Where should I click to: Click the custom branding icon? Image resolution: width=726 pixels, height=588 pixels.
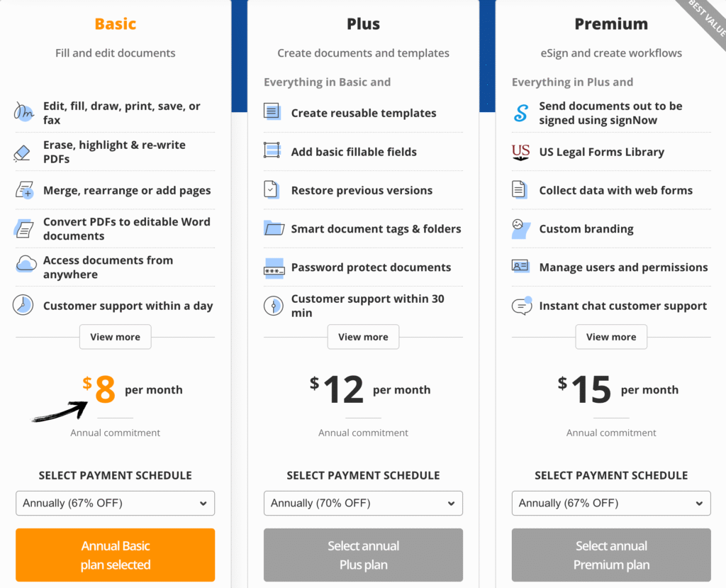(521, 228)
